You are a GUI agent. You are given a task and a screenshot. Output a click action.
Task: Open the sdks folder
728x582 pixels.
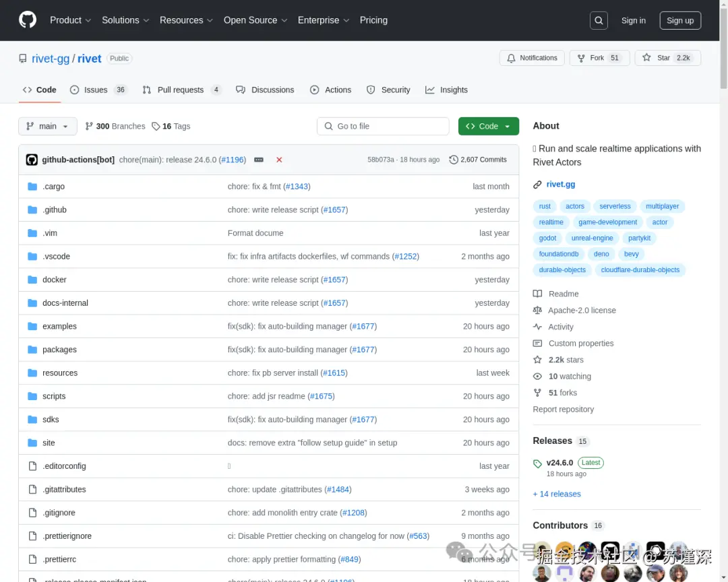[x=51, y=420]
